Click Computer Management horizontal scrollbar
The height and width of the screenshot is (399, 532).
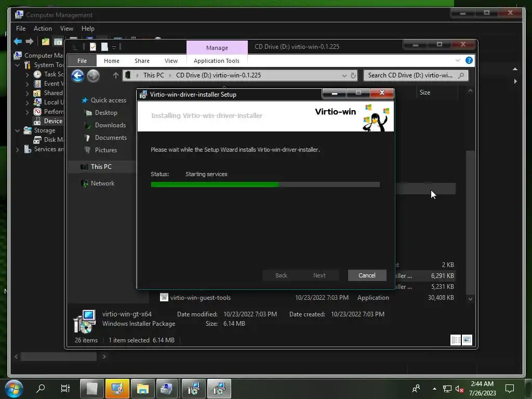59,356
